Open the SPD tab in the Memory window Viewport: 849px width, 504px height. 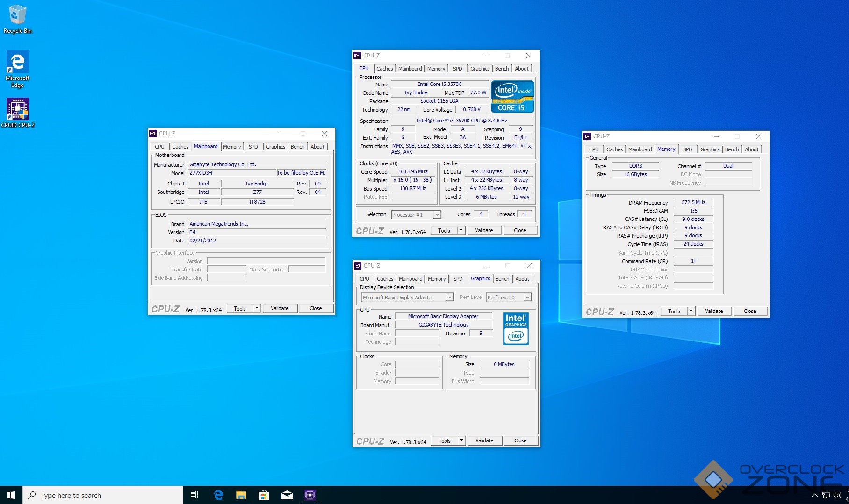687,149
